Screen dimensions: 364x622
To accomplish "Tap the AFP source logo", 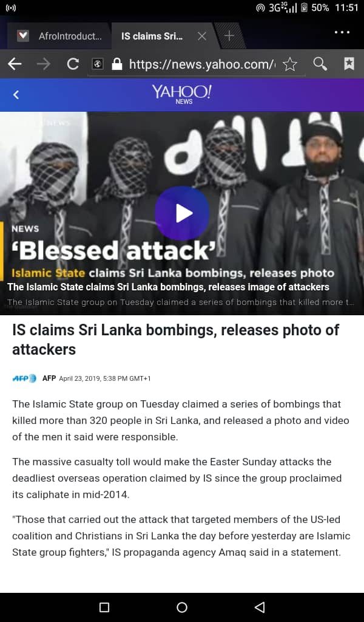I will [24, 378].
